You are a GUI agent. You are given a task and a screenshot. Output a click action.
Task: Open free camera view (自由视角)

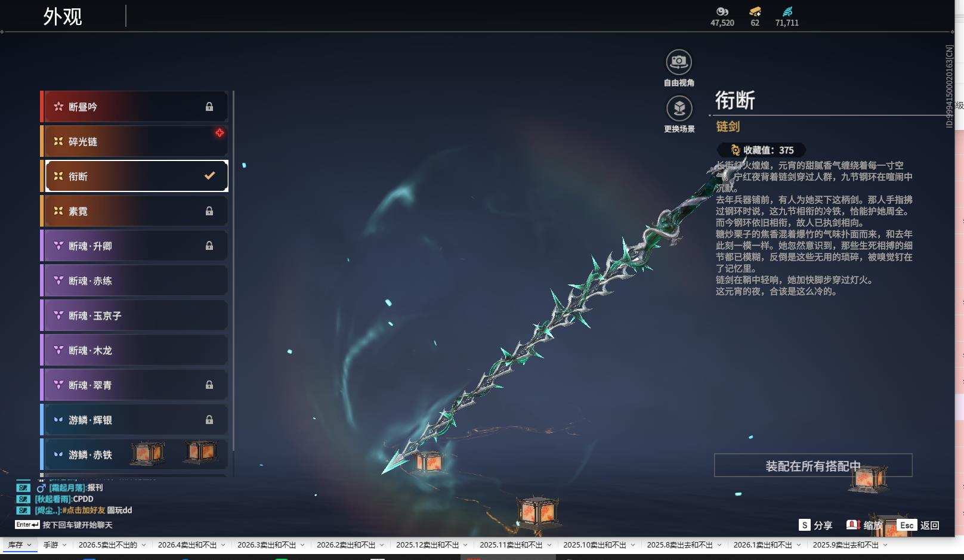(x=679, y=62)
